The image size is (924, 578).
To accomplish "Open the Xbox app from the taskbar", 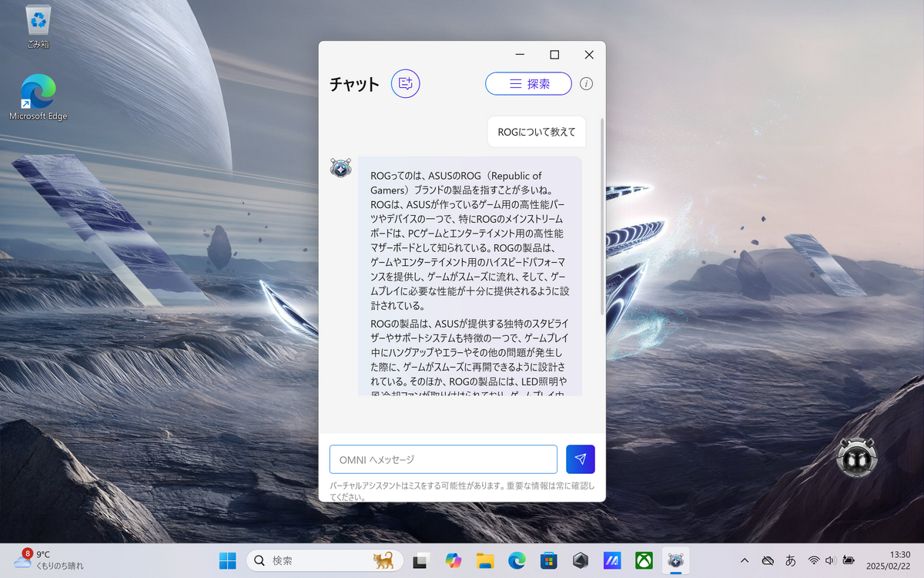I will coord(644,560).
